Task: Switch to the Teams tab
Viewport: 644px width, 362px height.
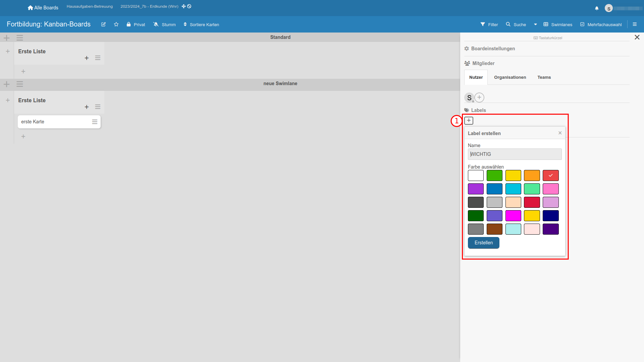Action: pyautogui.click(x=544, y=77)
